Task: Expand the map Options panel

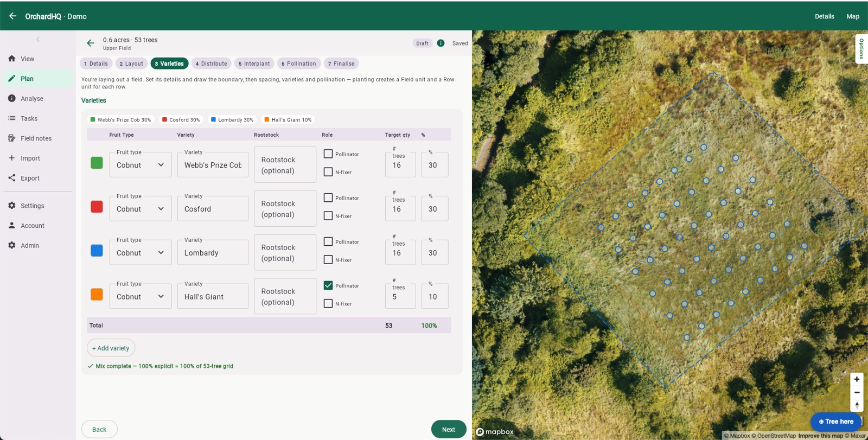Action: (x=861, y=49)
